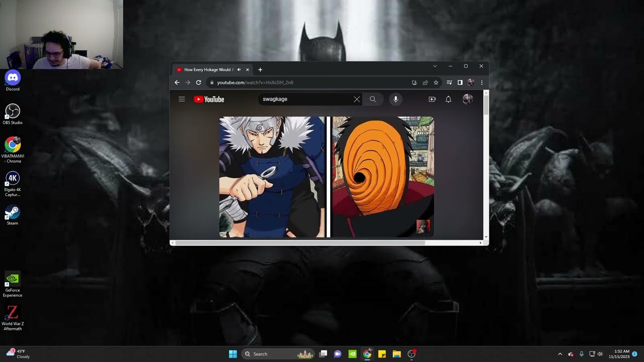Click the small channel watermark in video

click(x=423, y=226)
